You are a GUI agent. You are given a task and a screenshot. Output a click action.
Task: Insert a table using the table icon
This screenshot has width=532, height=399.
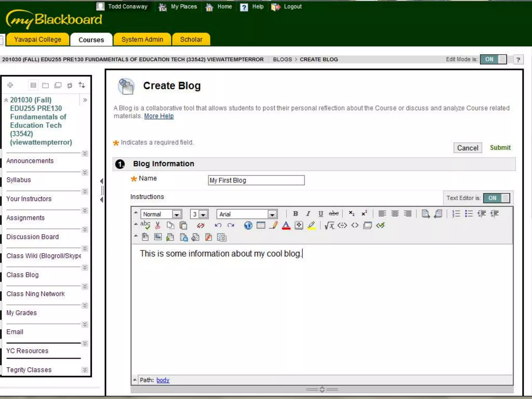(261, 225)
